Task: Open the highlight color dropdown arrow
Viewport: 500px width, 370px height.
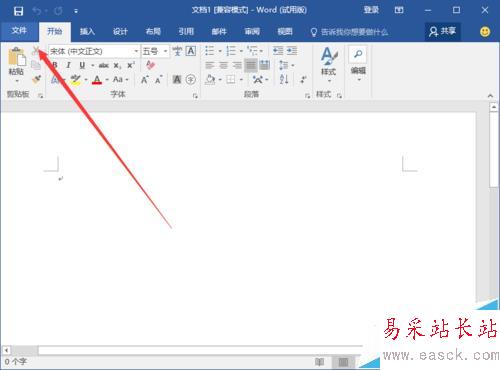Action: (86, 80)
